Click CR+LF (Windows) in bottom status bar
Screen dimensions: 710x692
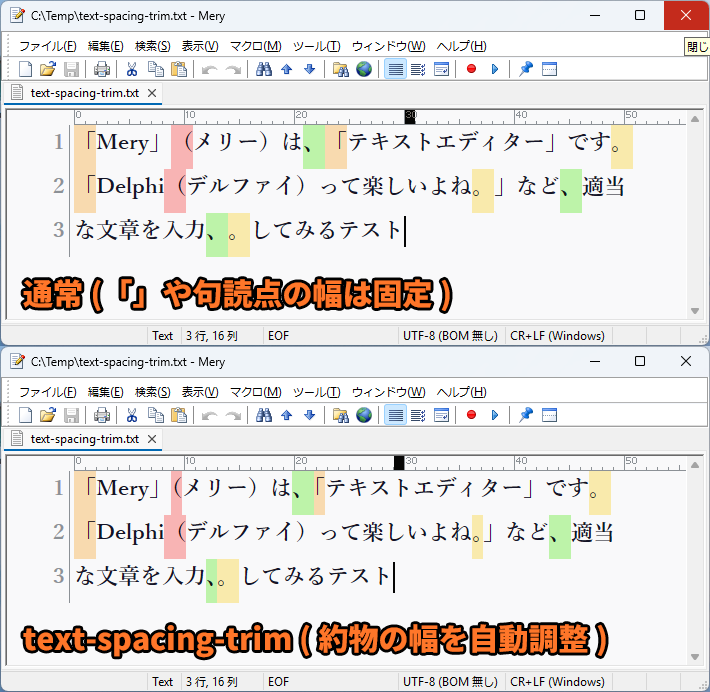point(557,682)
